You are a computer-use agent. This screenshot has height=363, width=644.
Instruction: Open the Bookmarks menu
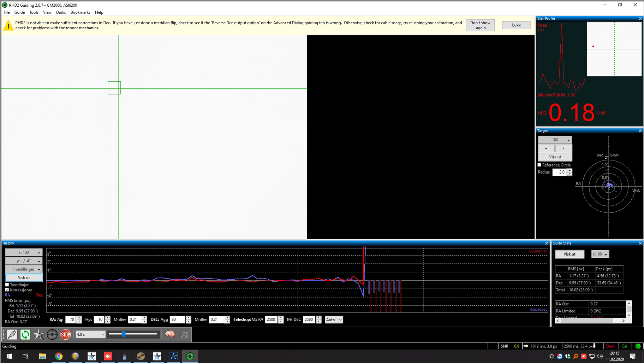(x=80, y=12)
